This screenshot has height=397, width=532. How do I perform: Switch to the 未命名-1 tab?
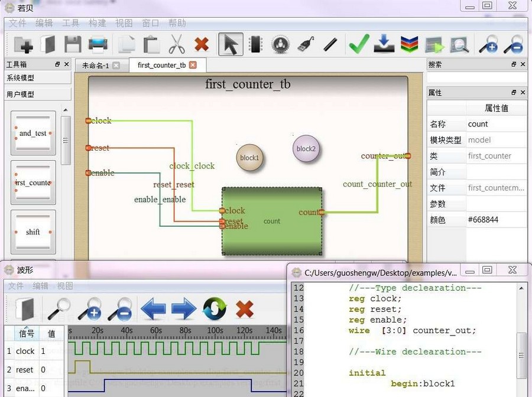coord(95,66)
